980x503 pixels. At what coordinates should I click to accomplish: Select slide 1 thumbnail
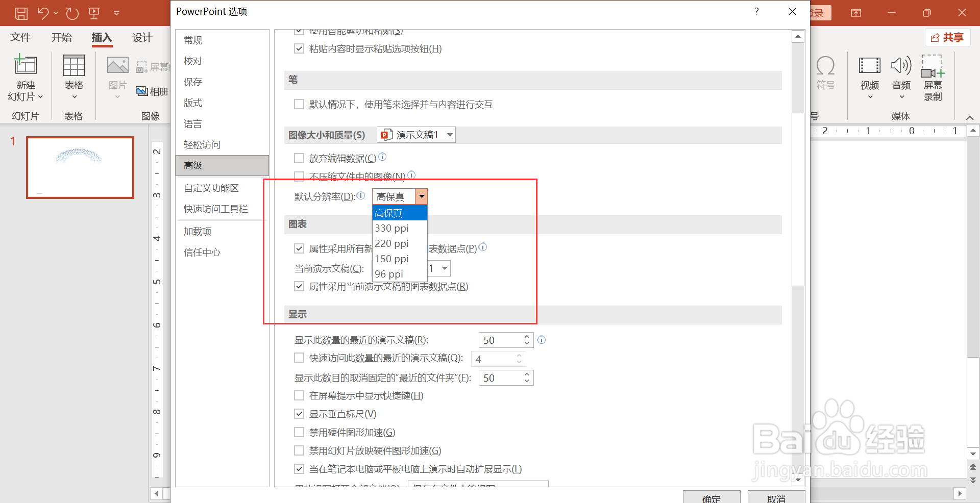tap(80, 167)
